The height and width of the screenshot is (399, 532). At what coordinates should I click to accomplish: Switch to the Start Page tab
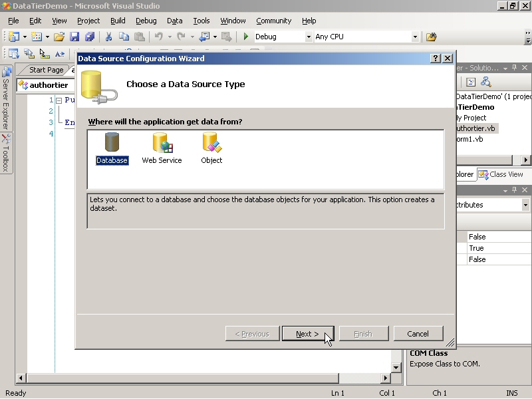pyautogui.click(x=46, y=70)
